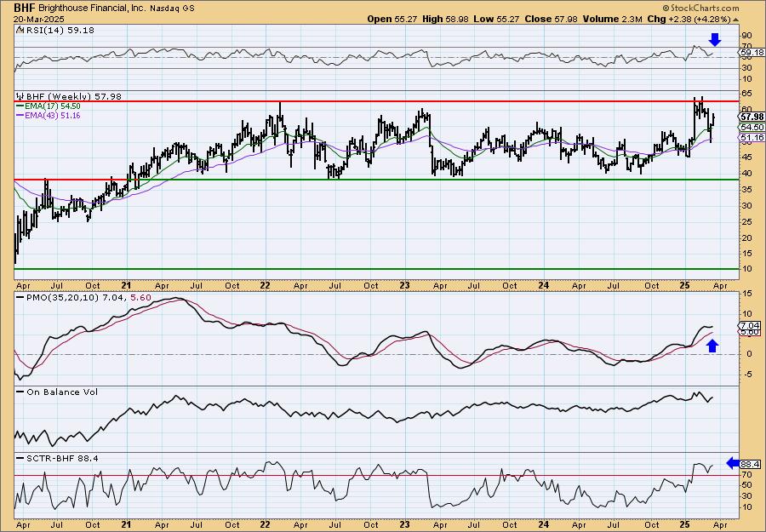Click the green horizontal line at the 10 level
The height and width of the screenshot is (532, 766).
376,269
